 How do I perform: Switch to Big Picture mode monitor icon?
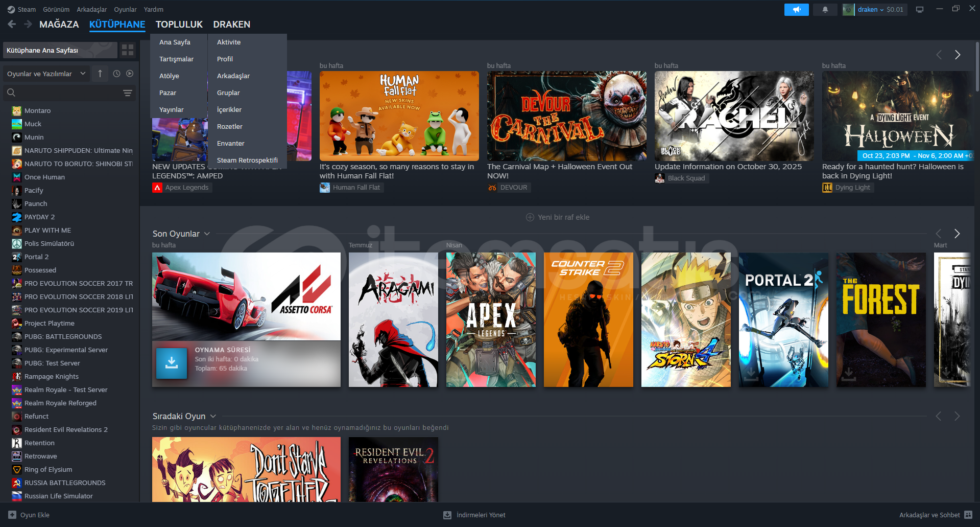pos(920,10)
